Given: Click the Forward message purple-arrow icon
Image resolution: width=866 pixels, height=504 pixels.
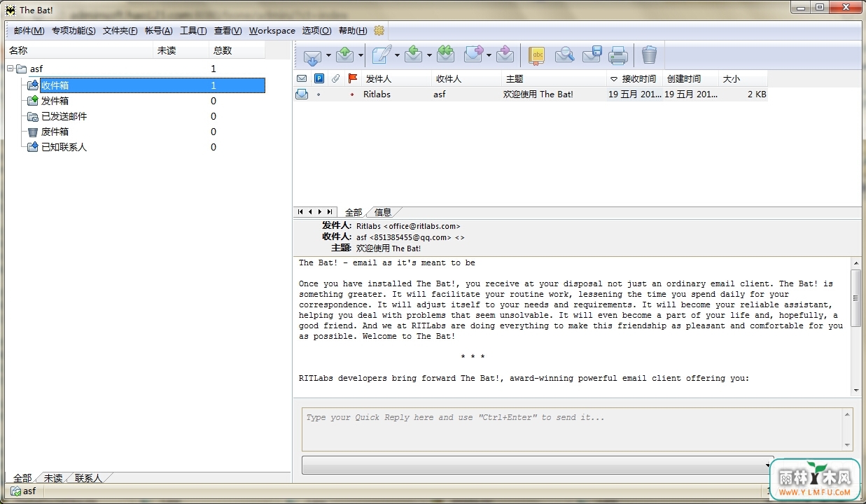Looking at the screenshot, I should click(x=474, y=55).
